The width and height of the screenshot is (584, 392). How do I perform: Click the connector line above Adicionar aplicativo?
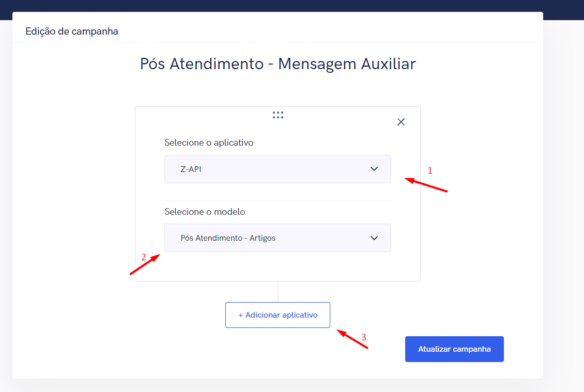point(278,292)
